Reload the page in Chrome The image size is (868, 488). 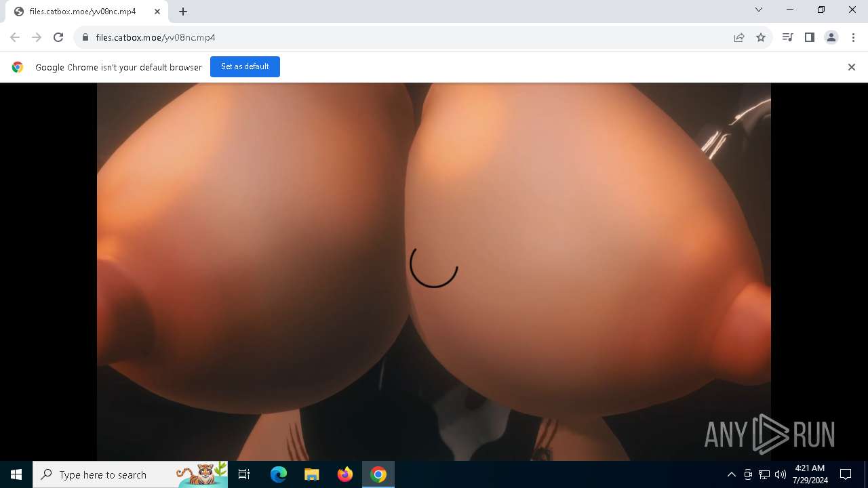(58, 37)
